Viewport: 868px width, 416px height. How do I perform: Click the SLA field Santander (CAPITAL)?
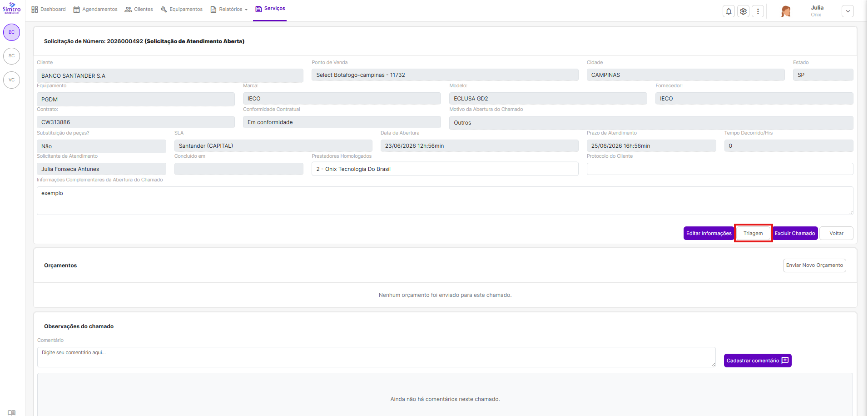pos(273,146)
